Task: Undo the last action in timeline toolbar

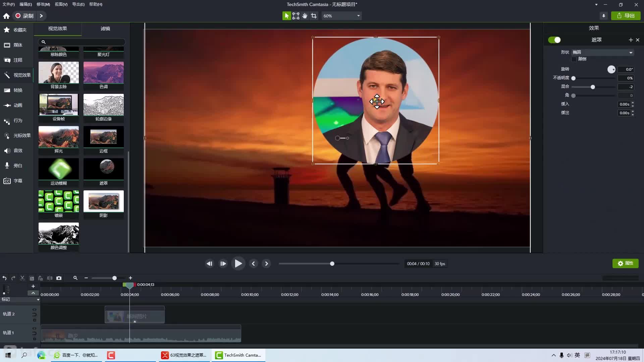Action: pos(4,278)
